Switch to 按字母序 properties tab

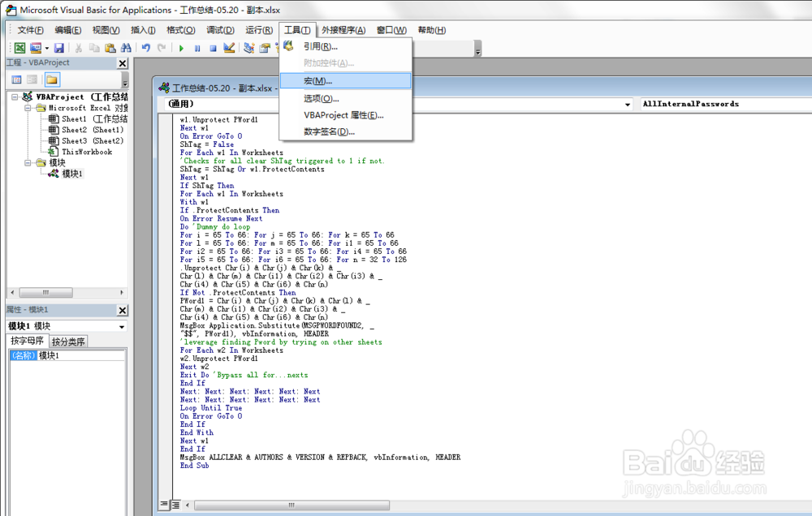pos(27,341)
